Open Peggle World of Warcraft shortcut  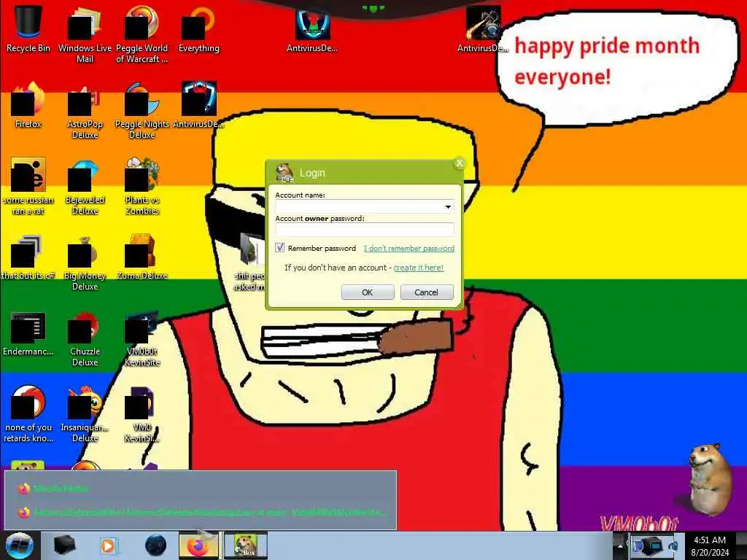(x=142, y=34)
